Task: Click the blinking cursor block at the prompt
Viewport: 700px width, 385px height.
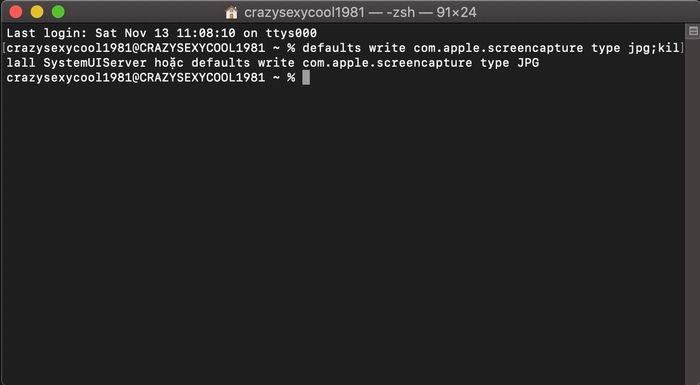Action: coord(306,78)
